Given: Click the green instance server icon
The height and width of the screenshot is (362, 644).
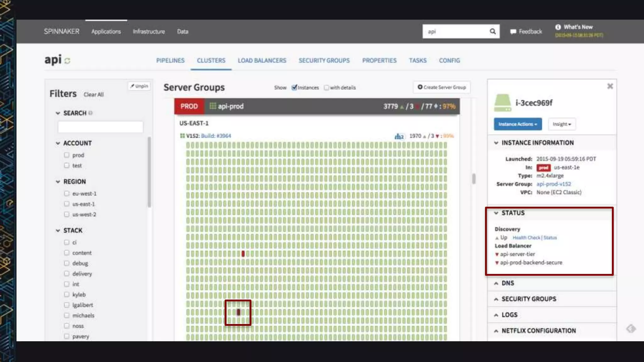Looking at the screenshot, I should 502,103.
